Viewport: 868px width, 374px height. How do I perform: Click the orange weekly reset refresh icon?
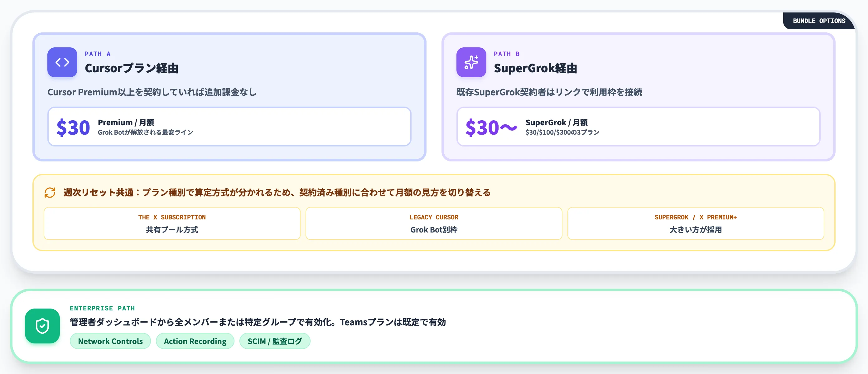coord(50,192)
